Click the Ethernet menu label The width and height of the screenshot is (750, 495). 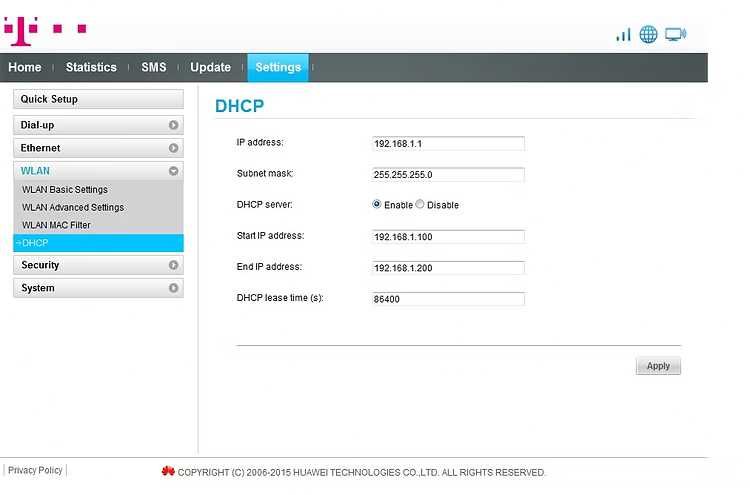pos(40,148)
